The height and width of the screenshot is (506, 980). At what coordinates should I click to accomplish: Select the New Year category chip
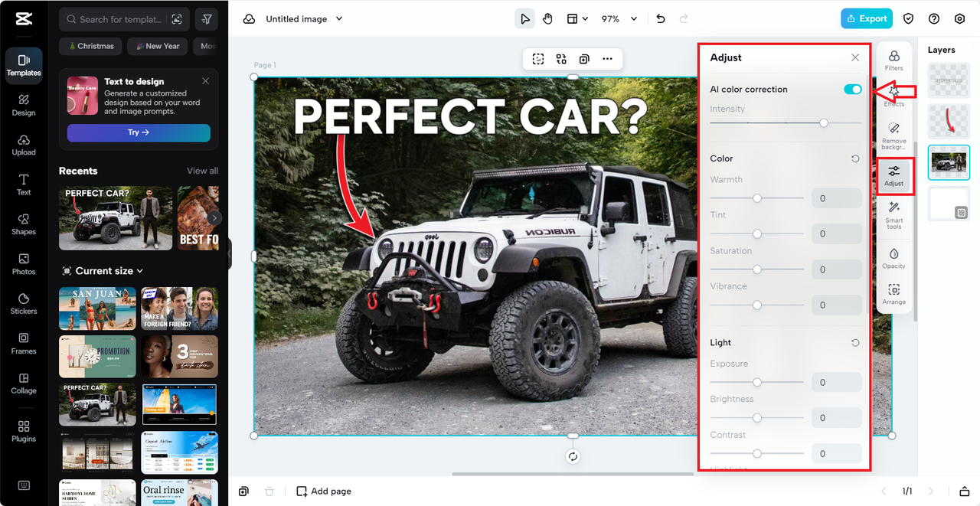tap(157, 46)
